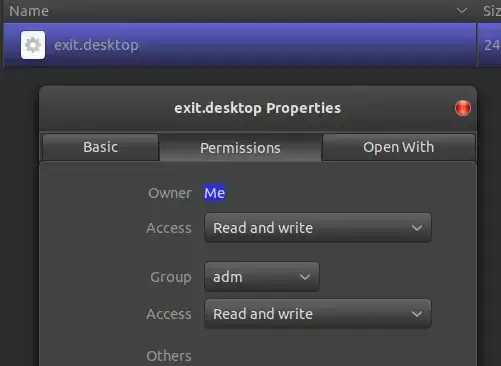This screenshot has height=366, width=501.
Task: Open the Open With tab
Action: pyautogui.click(x=399, y=147)
